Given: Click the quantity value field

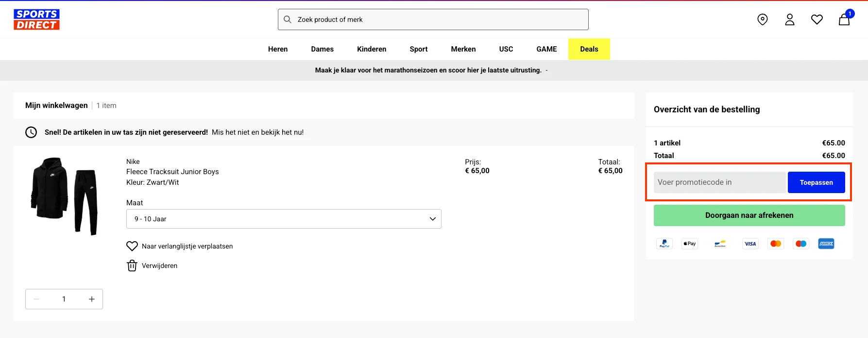Looking at the screenshot, I should [64, 299].
